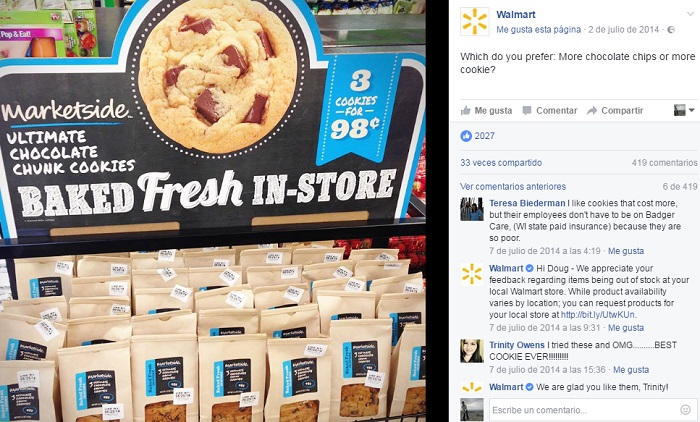Expand the post options chevron at the top right
The height and width of the screenshot is (422, 700).
[690, 14]
